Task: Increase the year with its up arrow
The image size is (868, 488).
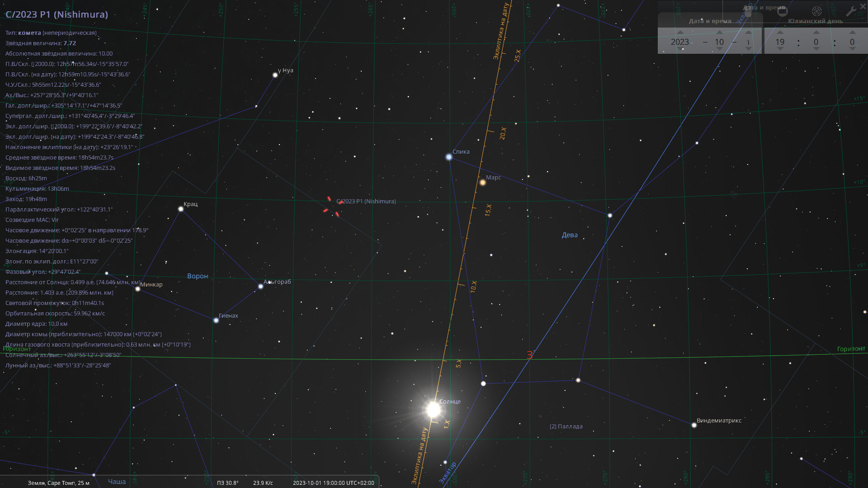Action: point(680,33)
